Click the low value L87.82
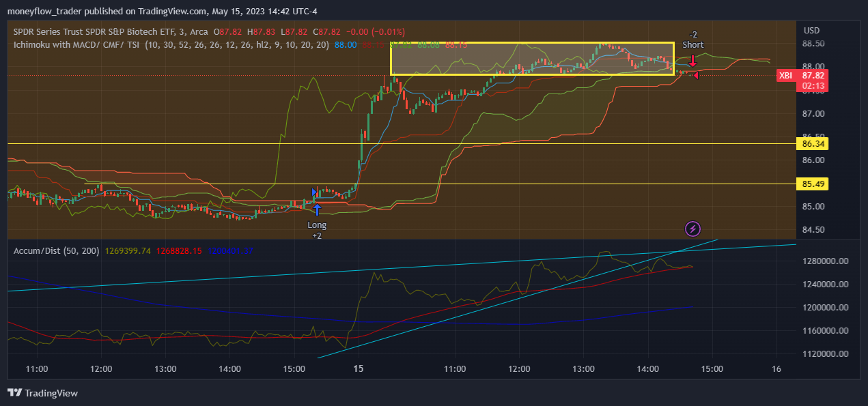 (294, 32)
